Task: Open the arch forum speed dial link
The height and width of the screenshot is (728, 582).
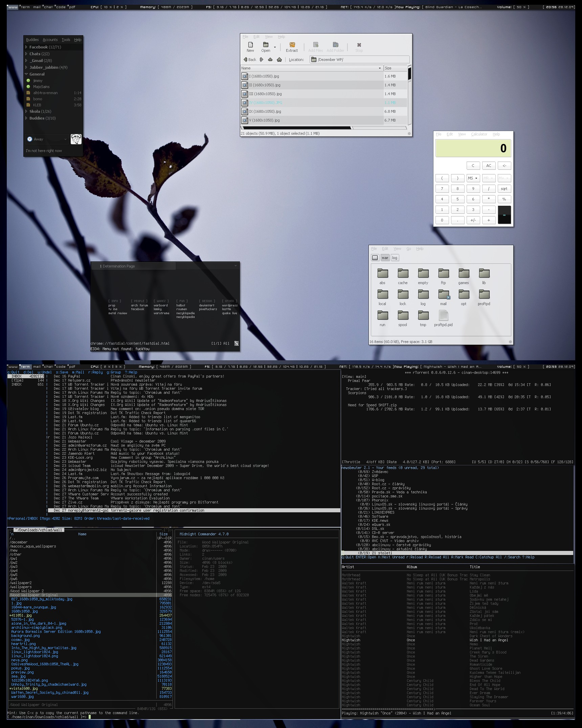Action: pyautogui.click(x=139, y=305)
